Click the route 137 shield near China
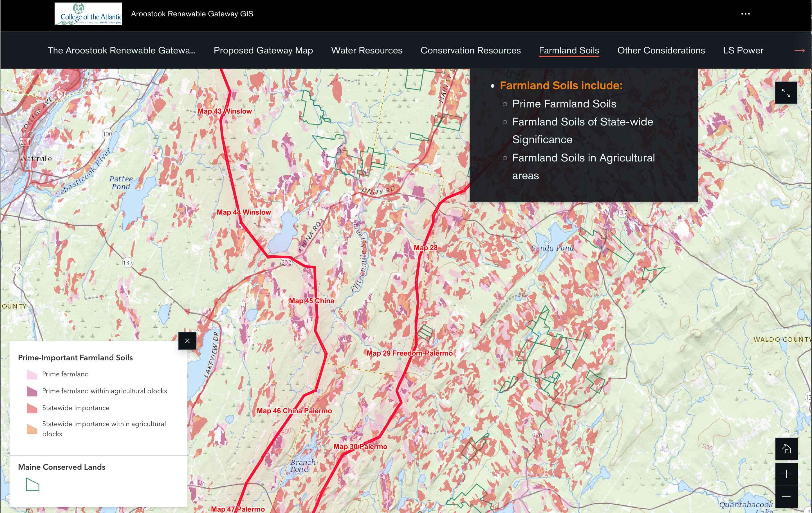Image resolution: width=812 pixels, height=513 pixels. [127, 263]
